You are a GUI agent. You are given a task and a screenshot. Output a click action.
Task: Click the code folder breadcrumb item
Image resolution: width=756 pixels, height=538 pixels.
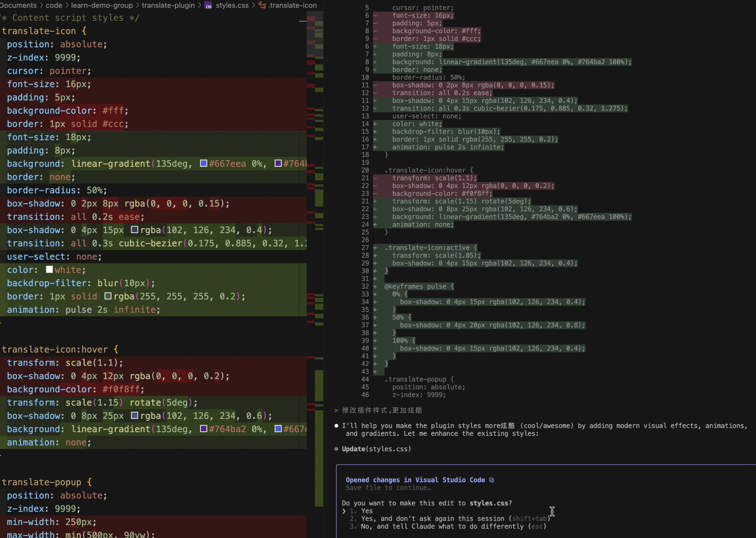[54, 5]
